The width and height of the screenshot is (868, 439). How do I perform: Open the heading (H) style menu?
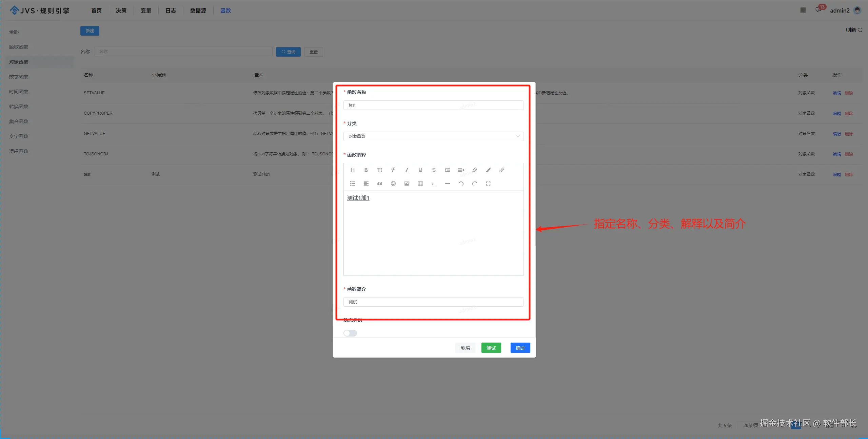352,170
